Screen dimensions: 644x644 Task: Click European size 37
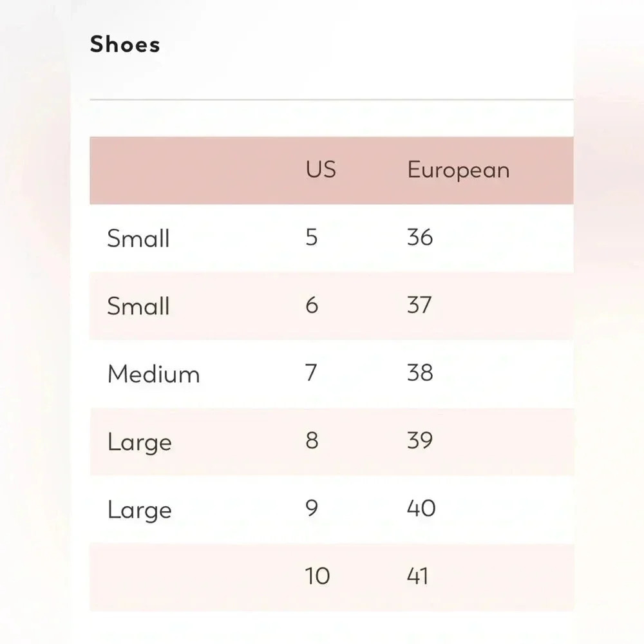click(x=419, y=305)
